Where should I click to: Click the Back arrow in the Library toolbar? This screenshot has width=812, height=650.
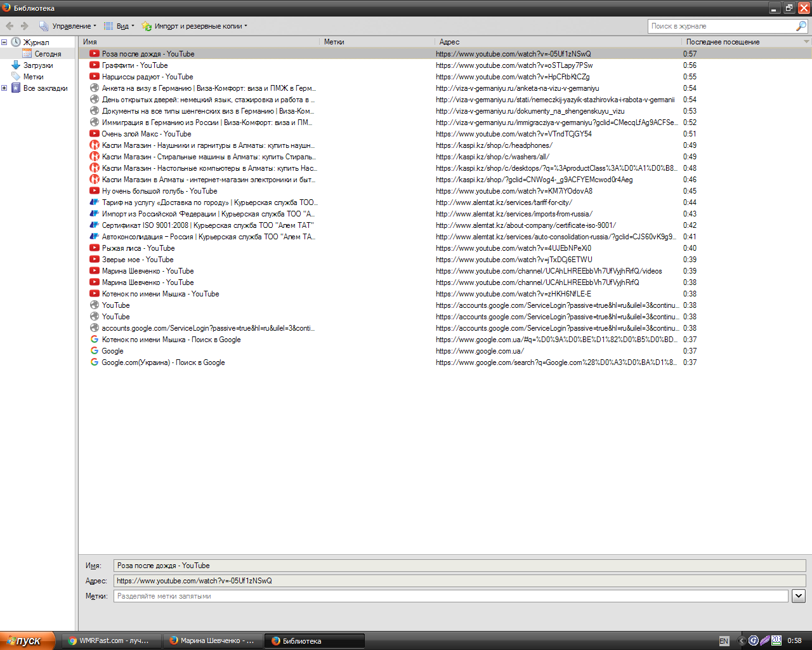[x=10, y=26]
